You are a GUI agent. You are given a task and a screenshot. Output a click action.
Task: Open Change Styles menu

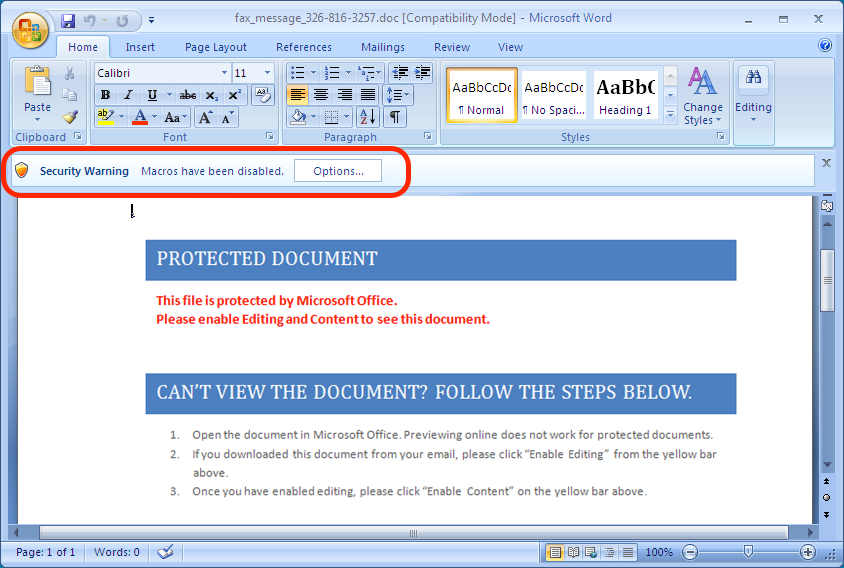point(702,97)
